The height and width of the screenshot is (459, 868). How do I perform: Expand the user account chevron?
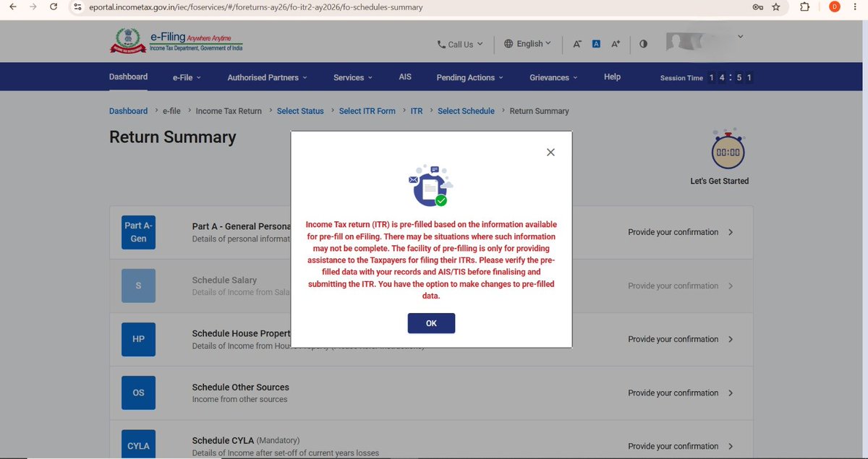pos(740,37)
